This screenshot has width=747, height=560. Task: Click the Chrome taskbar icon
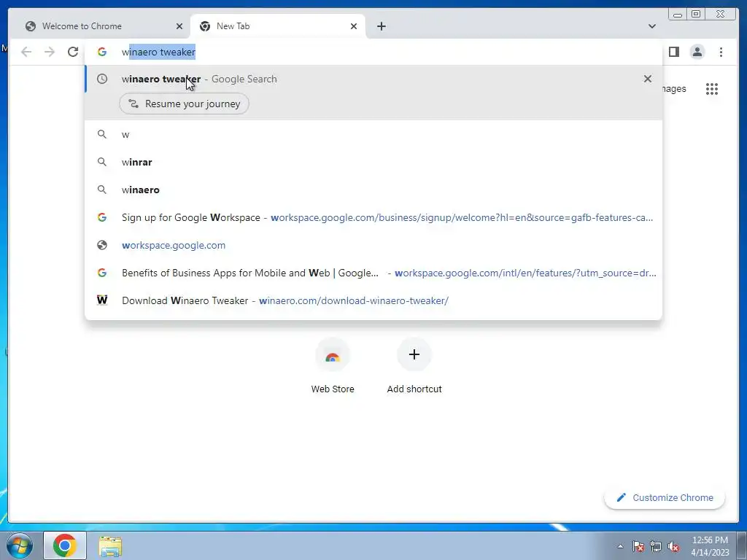point(65,545)
